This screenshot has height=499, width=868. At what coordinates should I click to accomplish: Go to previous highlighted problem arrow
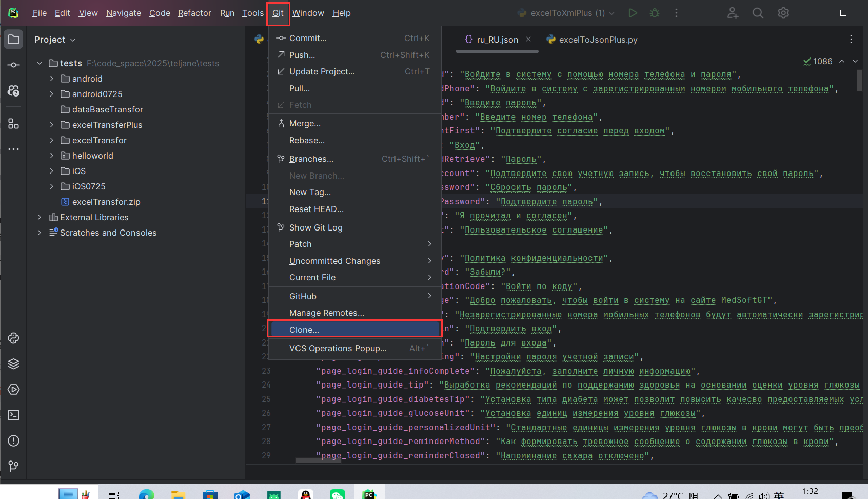(842, 61)
